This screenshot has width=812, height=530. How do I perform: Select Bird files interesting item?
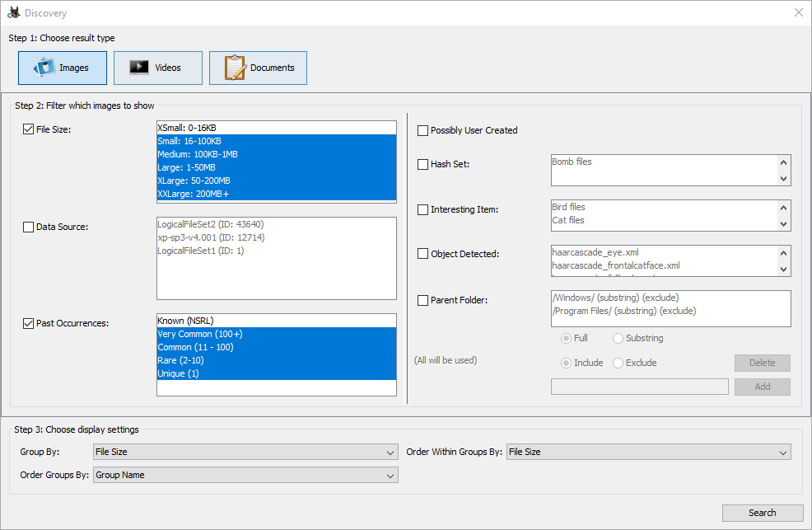point(664,207)
